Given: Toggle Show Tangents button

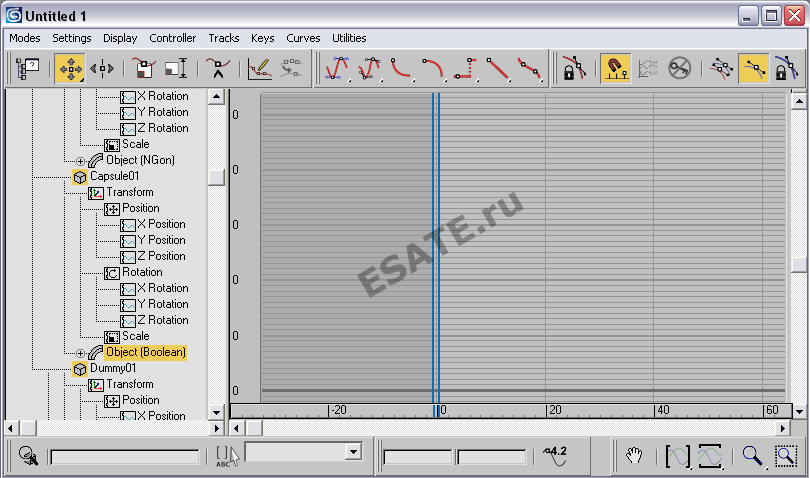Looking at the screenshot, I should coord(754,68).
